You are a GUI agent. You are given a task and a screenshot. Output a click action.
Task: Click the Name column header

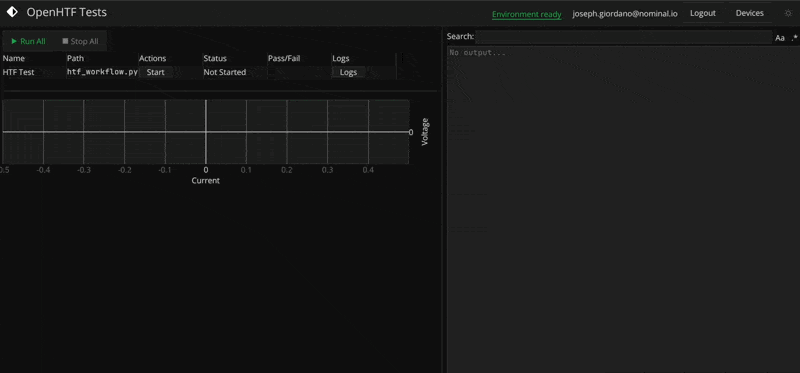14,59
